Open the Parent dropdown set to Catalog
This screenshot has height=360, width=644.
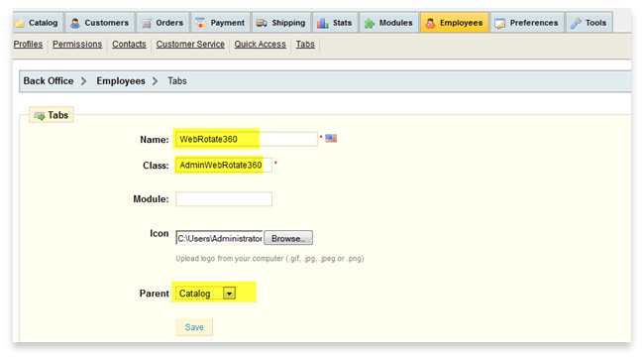(206, 293)
